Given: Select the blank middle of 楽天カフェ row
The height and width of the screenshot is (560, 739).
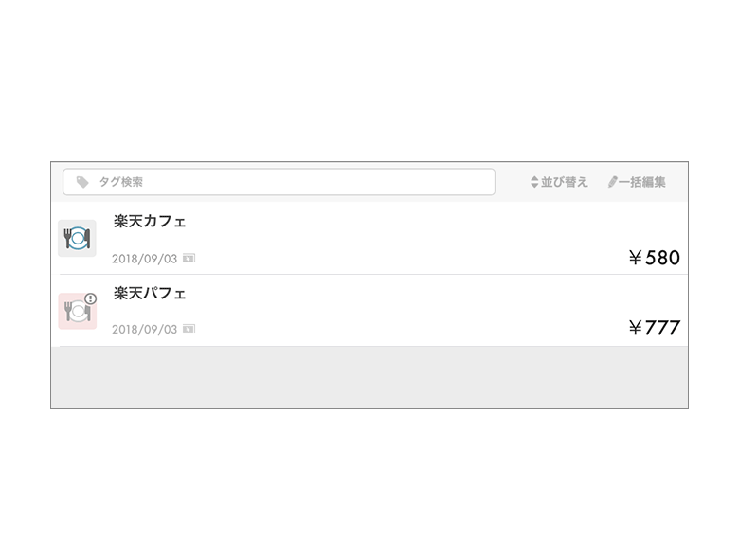Looking at the screenshot, I should [398, 238].
